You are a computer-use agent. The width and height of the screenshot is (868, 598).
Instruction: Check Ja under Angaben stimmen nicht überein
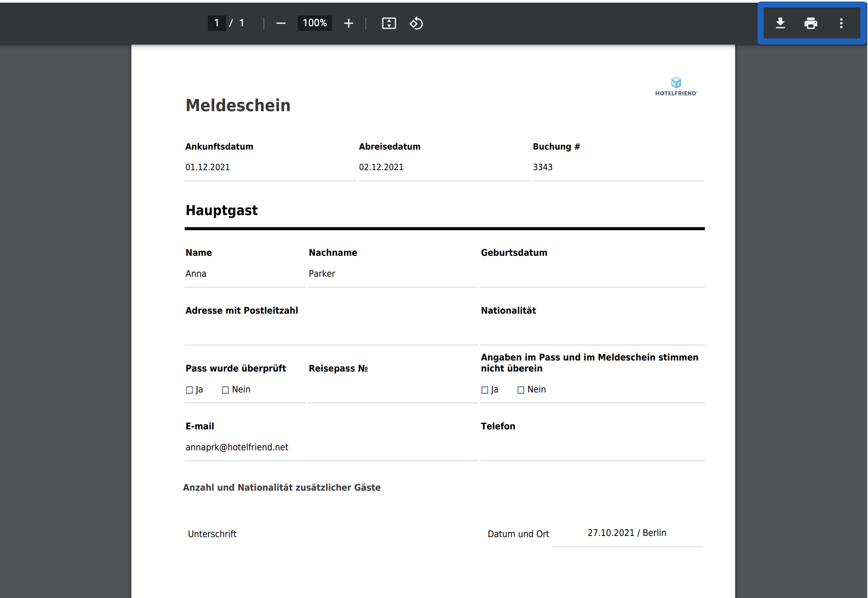(x=485, y=390)
